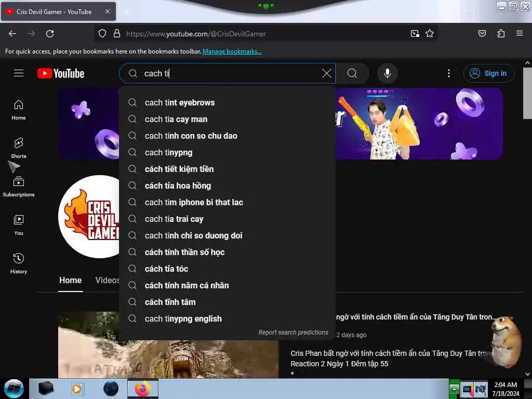Open Home in the YouTube sidebar
Screen dimensions: 532x399
point(19,110)
